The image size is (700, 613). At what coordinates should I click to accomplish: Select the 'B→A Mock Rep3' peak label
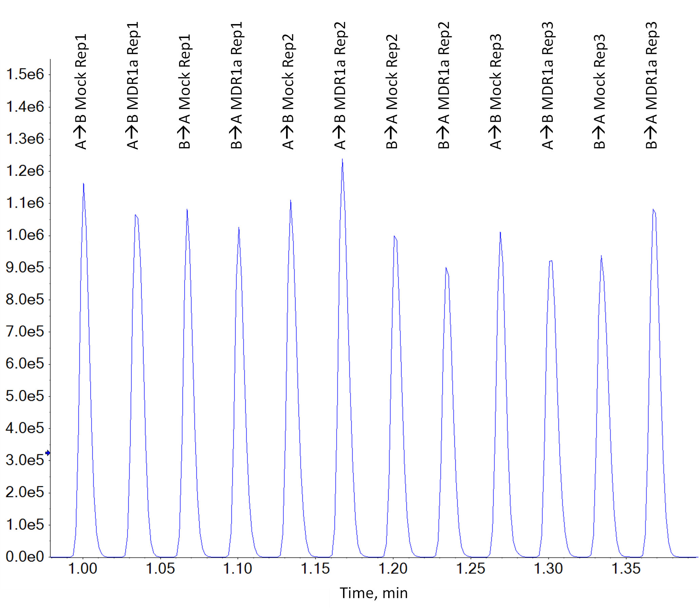tap(599, 92)
